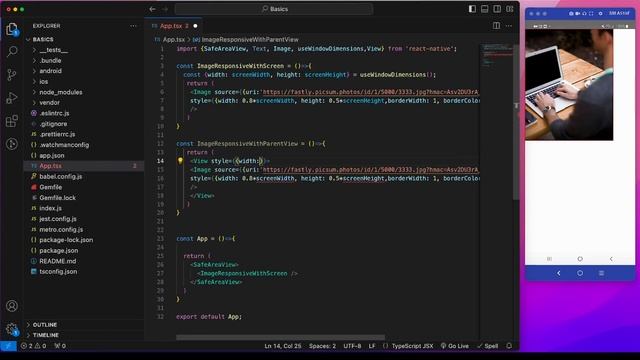Image resolution: width=640 pixels, height=360 pixels.
Task: Click Ln 14, Col 25 cursor position
Action: [282, 346]
